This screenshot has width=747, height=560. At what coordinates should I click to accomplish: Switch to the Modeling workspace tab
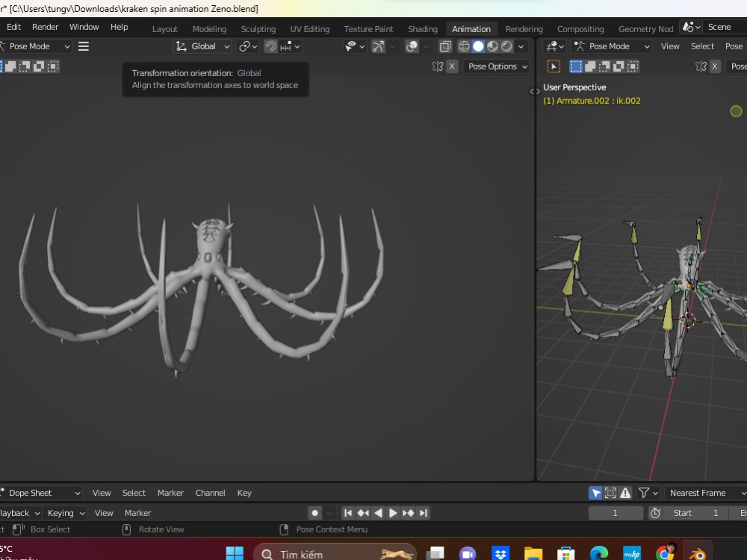click(x=210, y=29)
